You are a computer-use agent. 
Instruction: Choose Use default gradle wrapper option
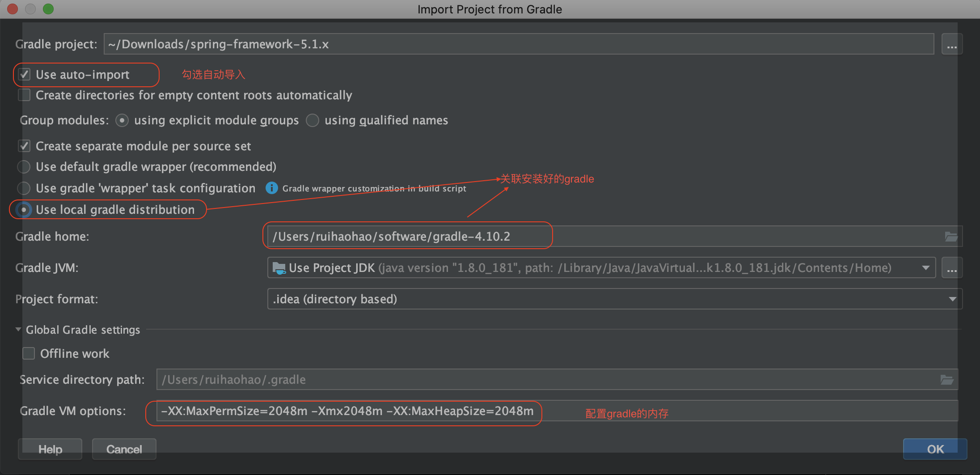(x=24, y=167)
